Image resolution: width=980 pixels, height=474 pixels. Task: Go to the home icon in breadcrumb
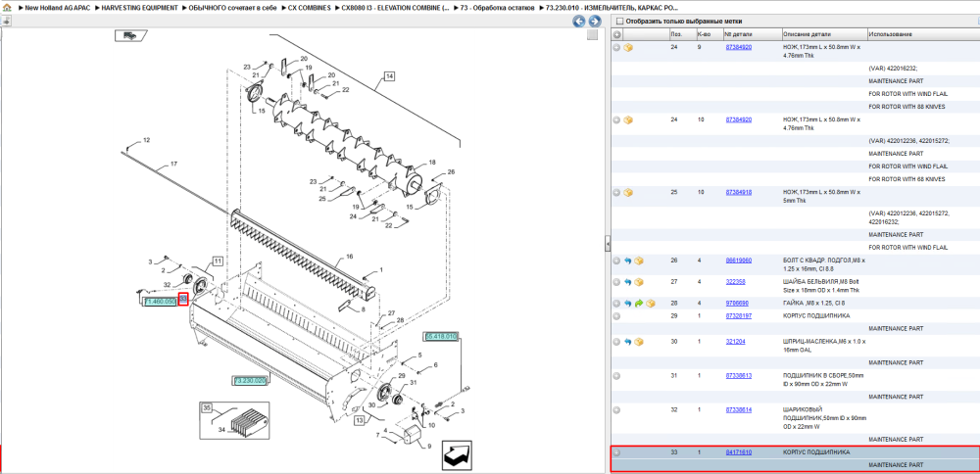point(7,8)
